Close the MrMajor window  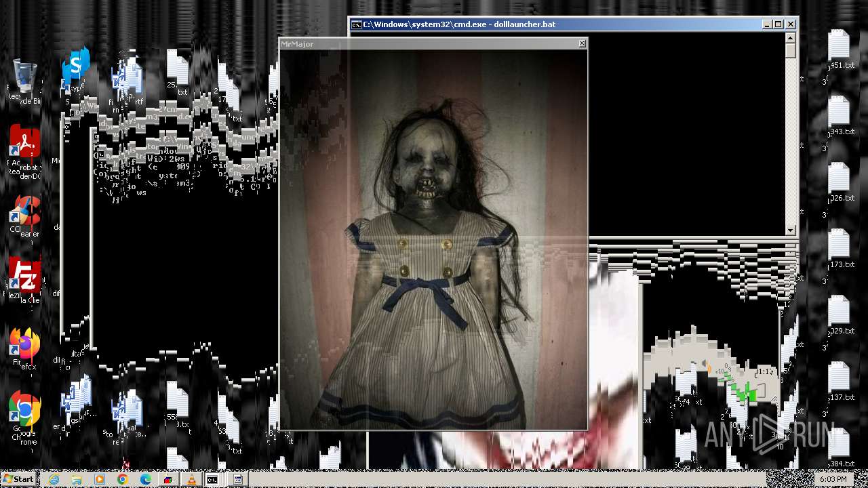coord(582,43)
